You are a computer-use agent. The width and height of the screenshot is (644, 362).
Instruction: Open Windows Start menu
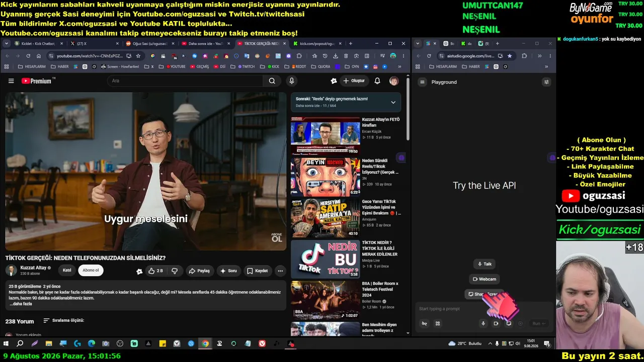click(x=6, y=344)
